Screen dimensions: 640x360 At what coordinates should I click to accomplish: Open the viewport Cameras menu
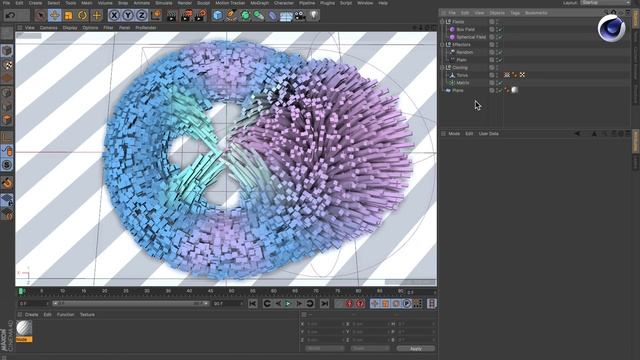click(49, 28)
